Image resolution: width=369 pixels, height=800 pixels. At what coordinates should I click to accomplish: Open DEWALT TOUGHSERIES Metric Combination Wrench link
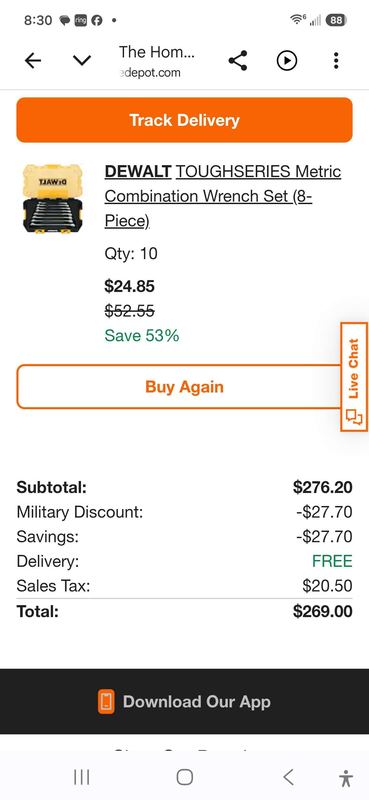coord(223,196)
